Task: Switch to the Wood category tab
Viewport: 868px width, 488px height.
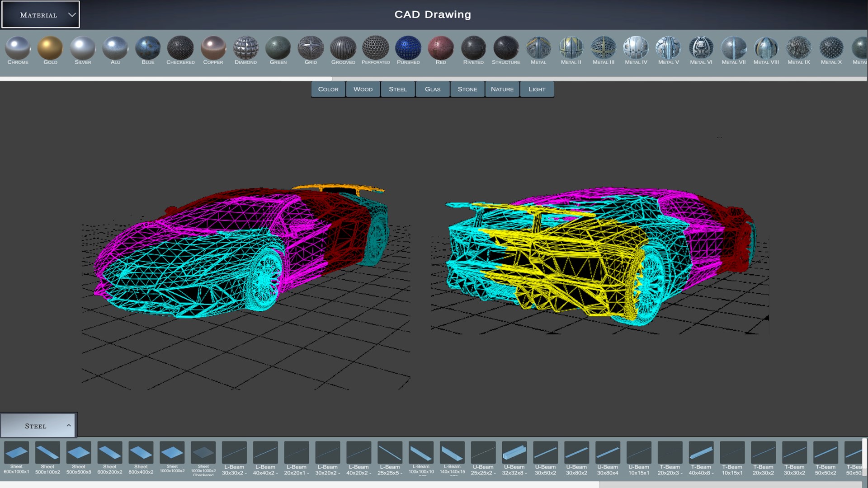Action: [x=363, y=89]
